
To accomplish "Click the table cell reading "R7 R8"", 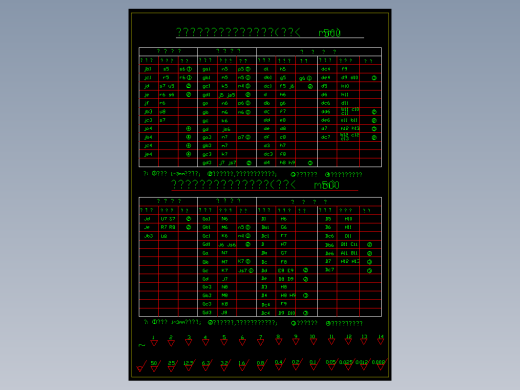I will 168,227.
